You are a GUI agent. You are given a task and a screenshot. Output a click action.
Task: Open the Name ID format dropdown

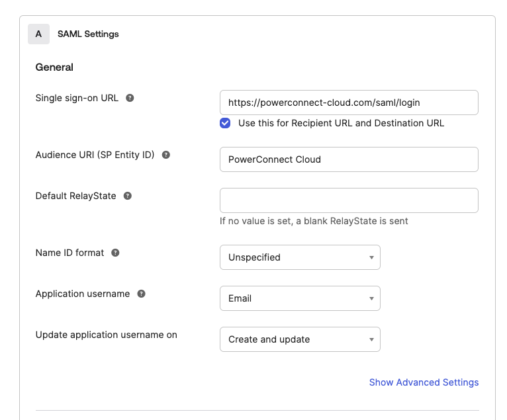pyautogui.click(x=300, y=257)
